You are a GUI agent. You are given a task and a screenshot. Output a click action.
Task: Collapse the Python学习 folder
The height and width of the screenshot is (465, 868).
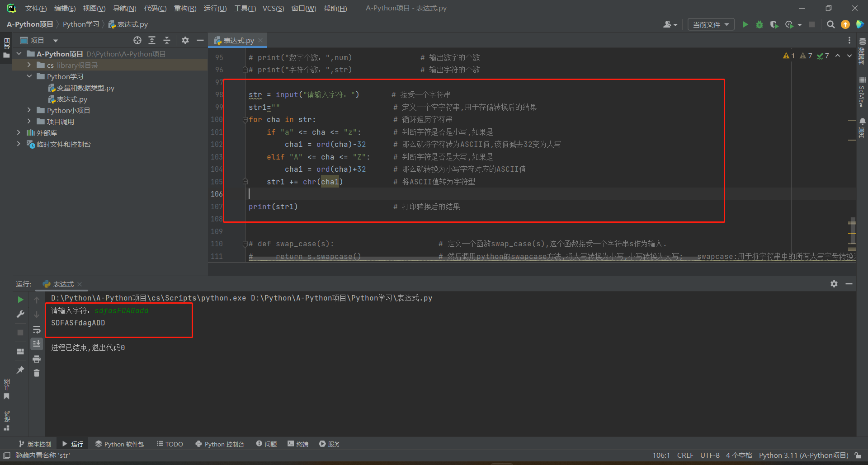click(x=29, y=76)
